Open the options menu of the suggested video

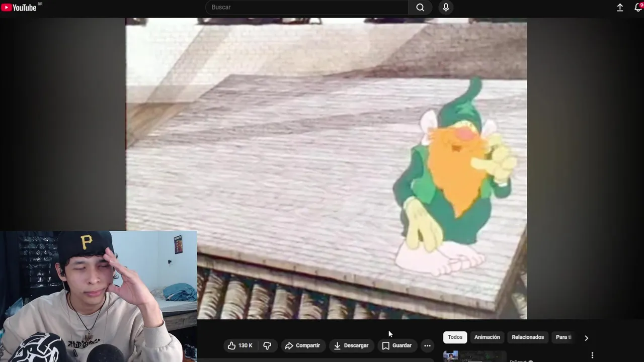coord(592,355)
